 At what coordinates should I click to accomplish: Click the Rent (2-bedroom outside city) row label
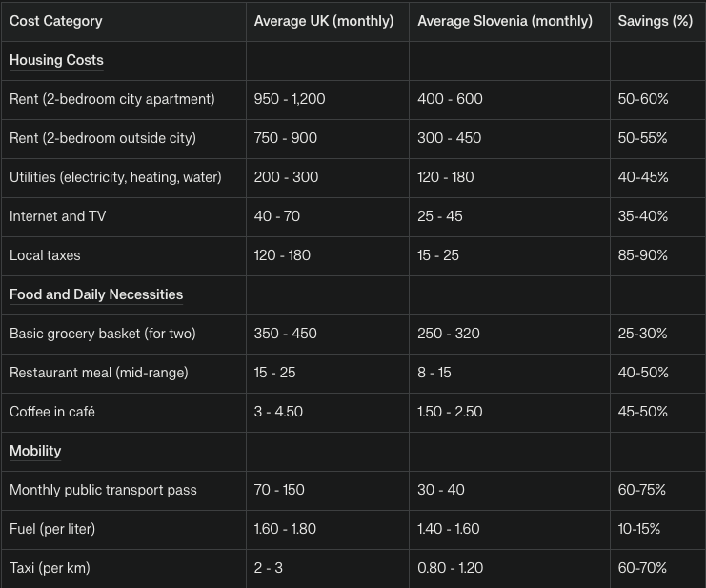tap(103, 138)
